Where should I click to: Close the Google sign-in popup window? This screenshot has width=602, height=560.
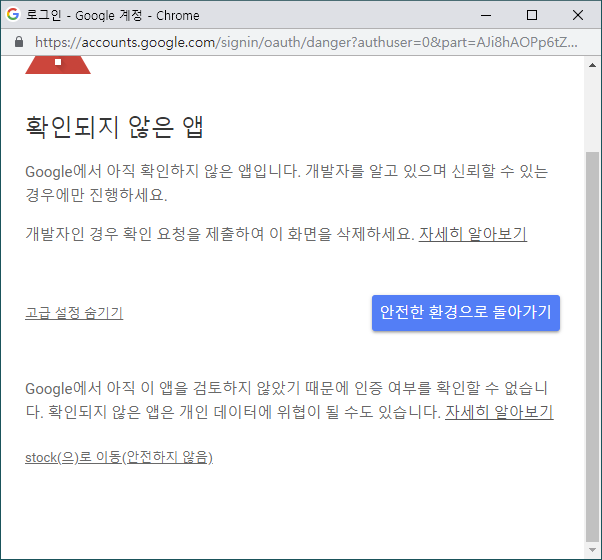(577, 15)
